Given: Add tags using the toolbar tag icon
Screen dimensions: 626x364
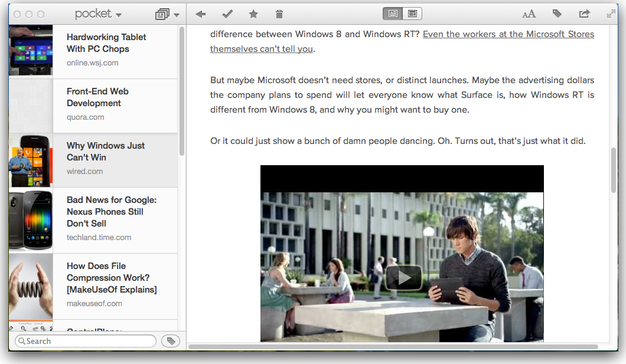Looking at the screenshot, I should click(x=557, y=14).
